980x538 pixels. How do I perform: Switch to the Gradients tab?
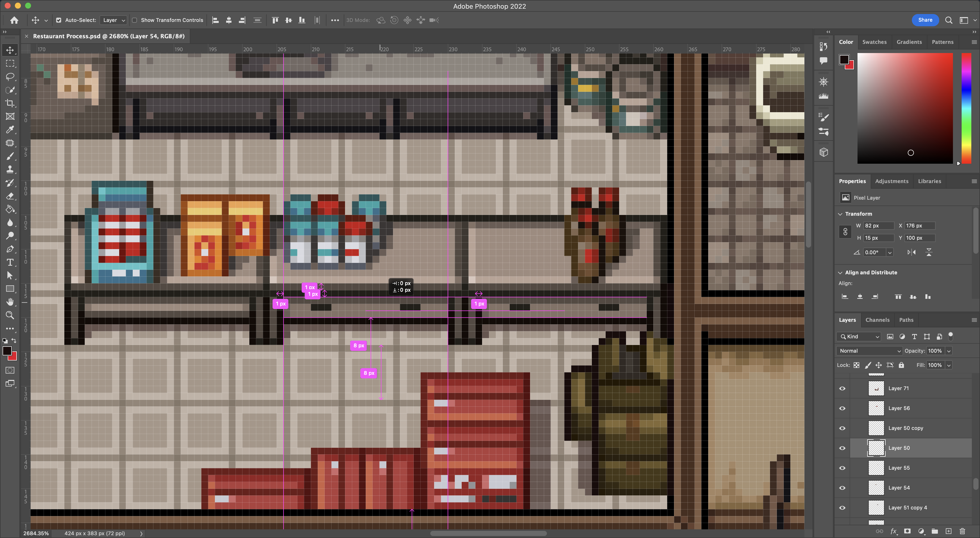pos(909,42)
